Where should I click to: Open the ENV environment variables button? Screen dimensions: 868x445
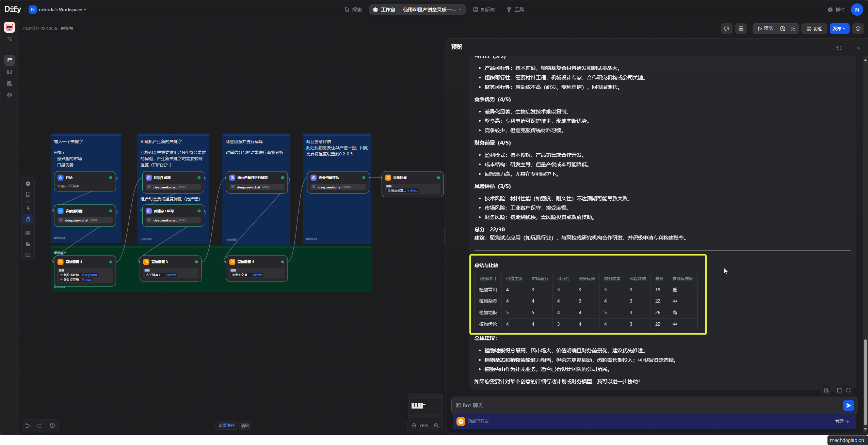click(741, 29)
